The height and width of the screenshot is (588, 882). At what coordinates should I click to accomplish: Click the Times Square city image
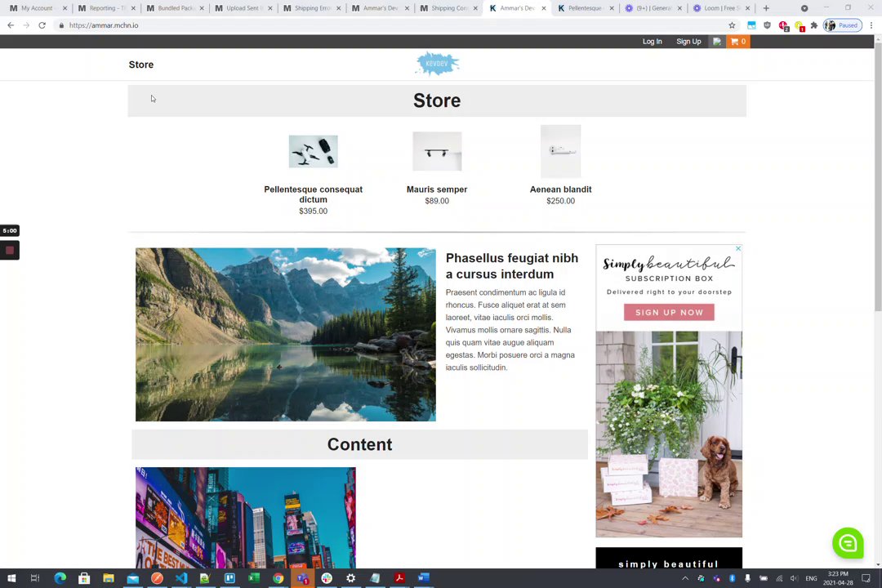[x=246, y=518]
